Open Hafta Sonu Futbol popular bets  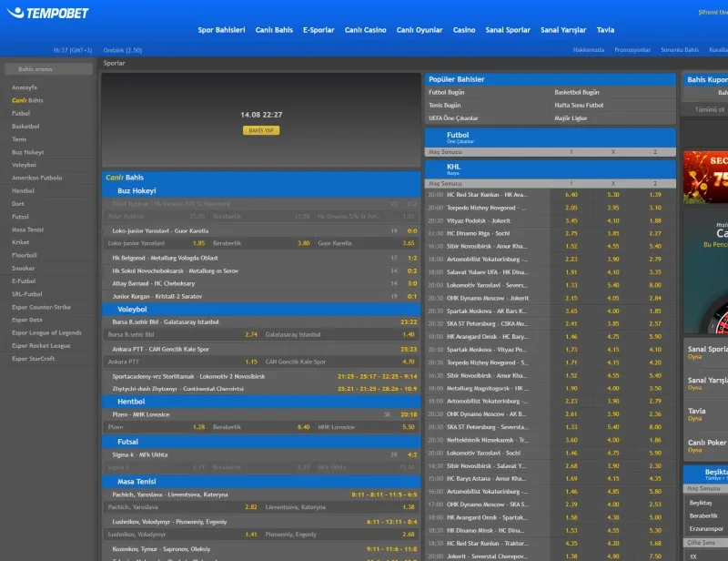click(x=579, y=106)
